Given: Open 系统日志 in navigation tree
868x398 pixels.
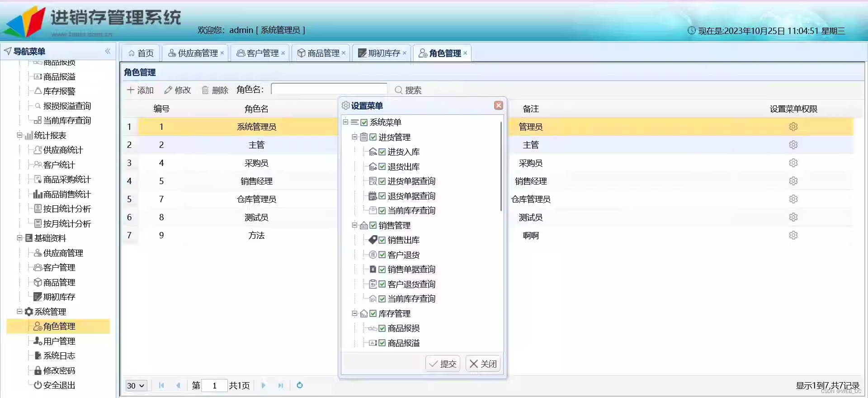Looking at the screenshot, I should pos(59,356).
